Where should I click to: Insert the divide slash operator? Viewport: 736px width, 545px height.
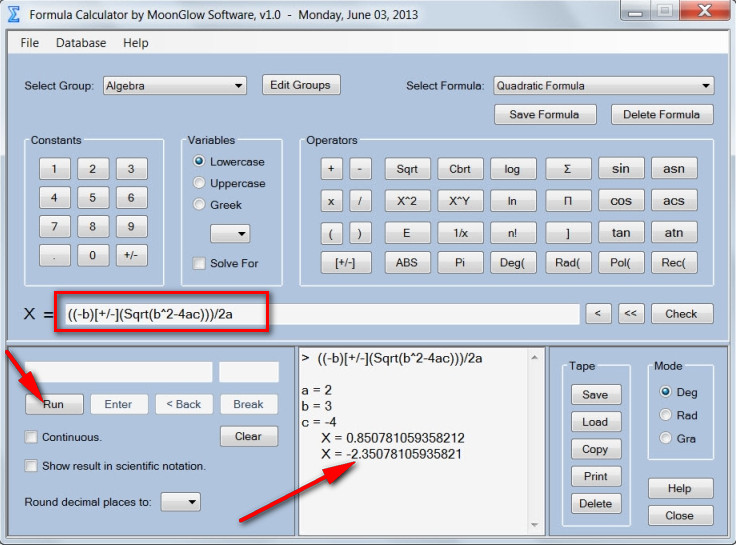pyautogui.click(x=360, y=201)
